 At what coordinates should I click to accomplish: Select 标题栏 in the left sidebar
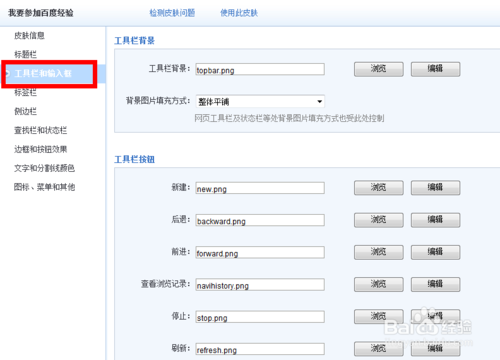pyautogui.click(x=25, y=54)
